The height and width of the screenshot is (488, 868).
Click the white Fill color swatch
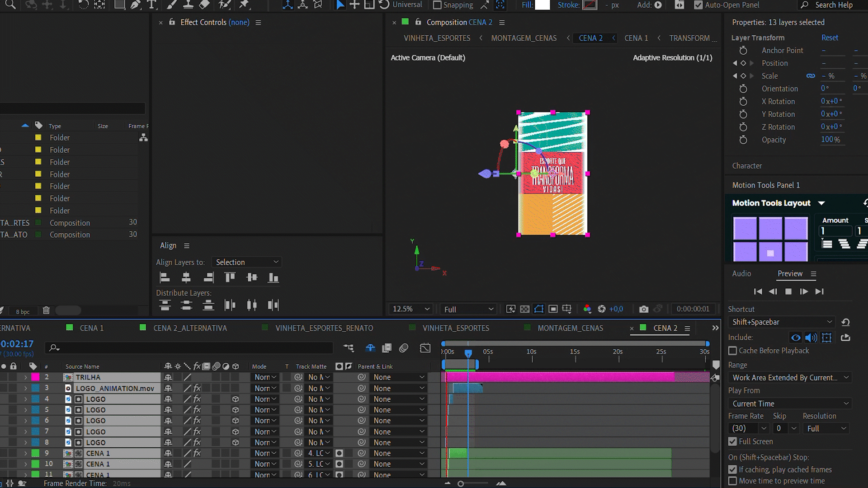click(542, 5)
